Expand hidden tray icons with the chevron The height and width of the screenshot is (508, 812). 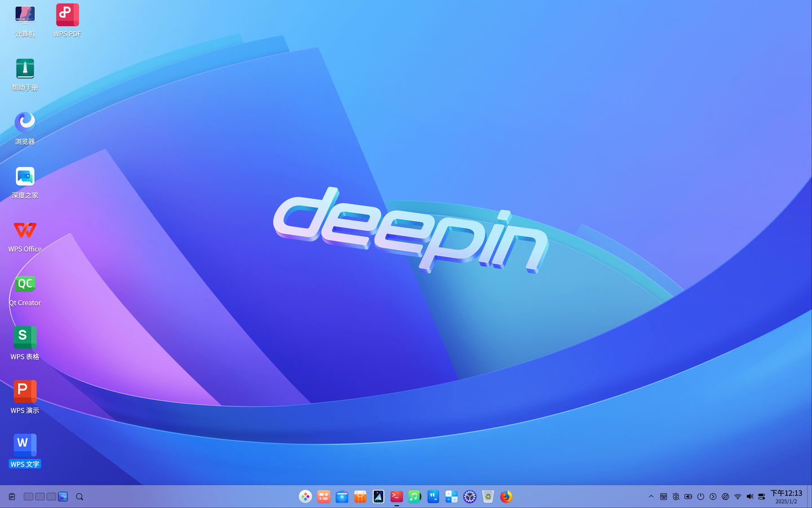pos(651,497)
